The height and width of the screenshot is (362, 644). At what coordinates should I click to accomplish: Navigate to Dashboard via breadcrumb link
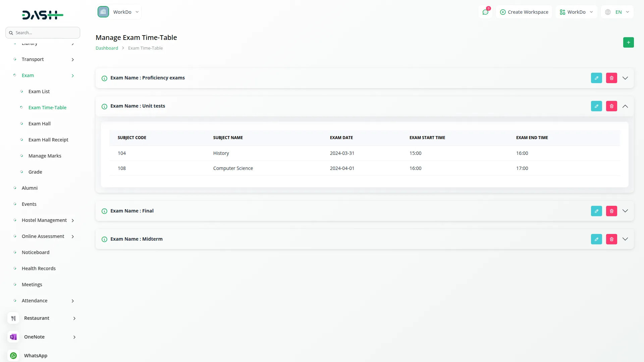point(106,48)
